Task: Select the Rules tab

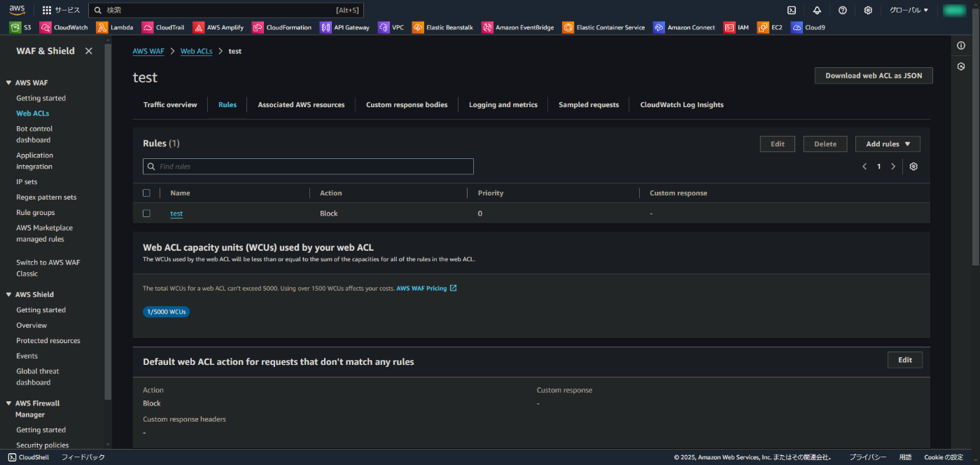Action: (227, 104)
